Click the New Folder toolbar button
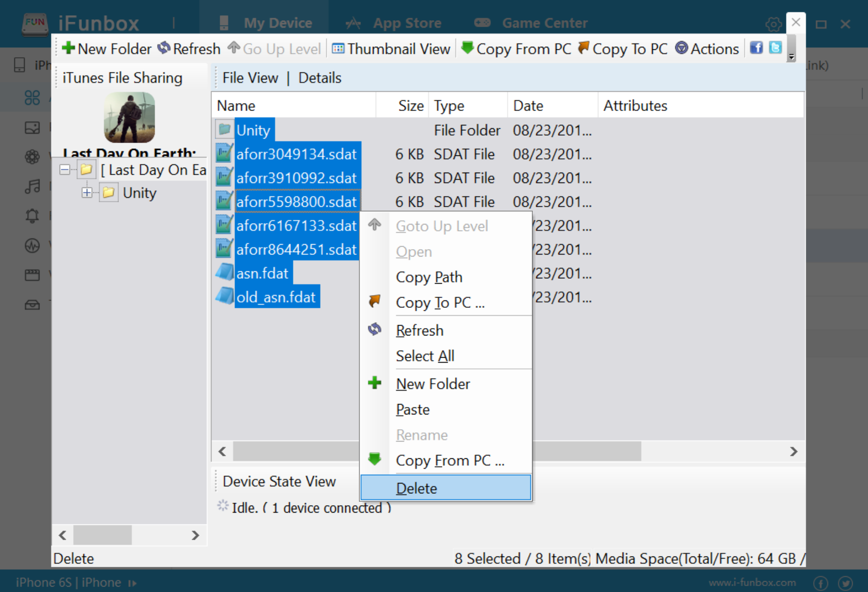Viewport: 868px width, 592px height. point(107,48)
